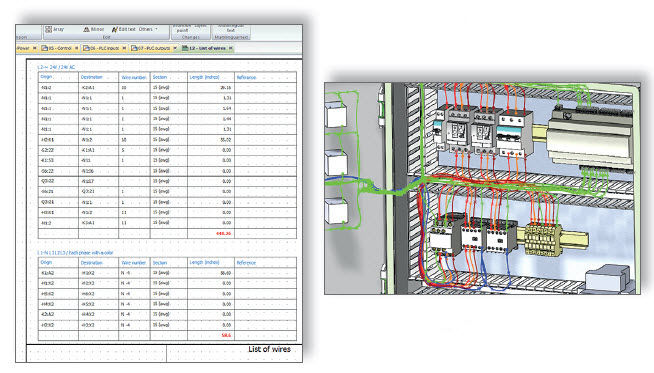The height and width of the screenshot is (373, 654).
Task: Select the L2 24V AC wire group title
Action: (56, 67)
